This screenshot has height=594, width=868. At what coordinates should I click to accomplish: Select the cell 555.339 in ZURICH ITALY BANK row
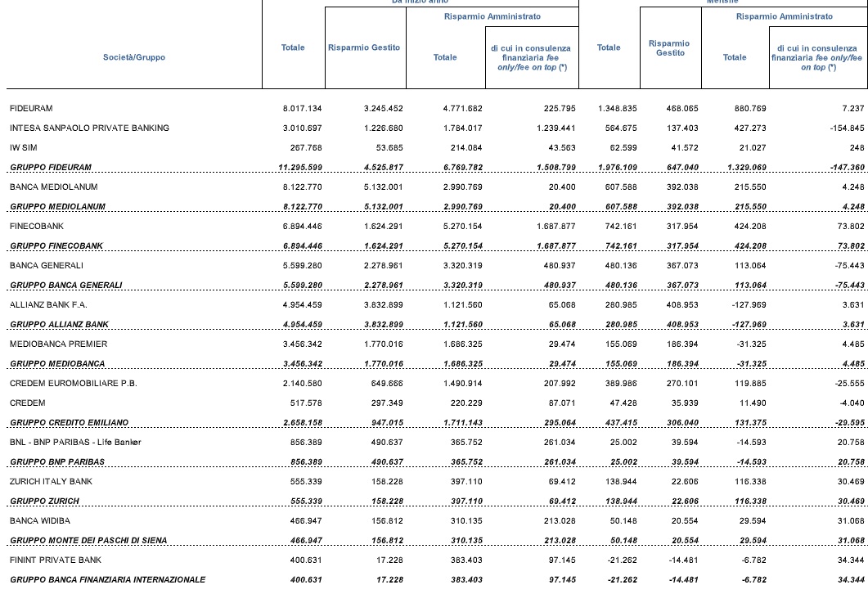click(306, 482)
